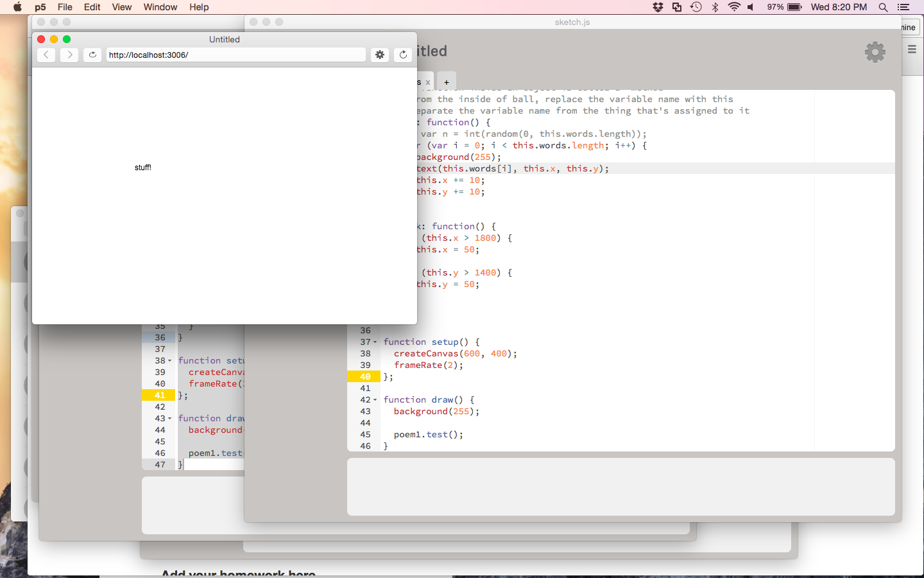Viewport: 924px width, 578px height.
Task: Collapse the draw function at line 42
Action: (375, 400)
